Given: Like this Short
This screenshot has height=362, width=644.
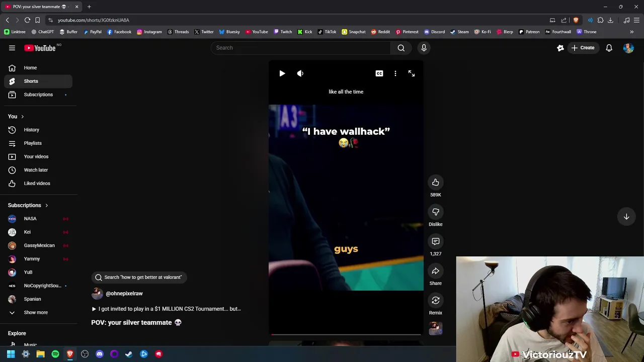Looking at the screenshot, I should pyautogui.click(x=436, y=183).
